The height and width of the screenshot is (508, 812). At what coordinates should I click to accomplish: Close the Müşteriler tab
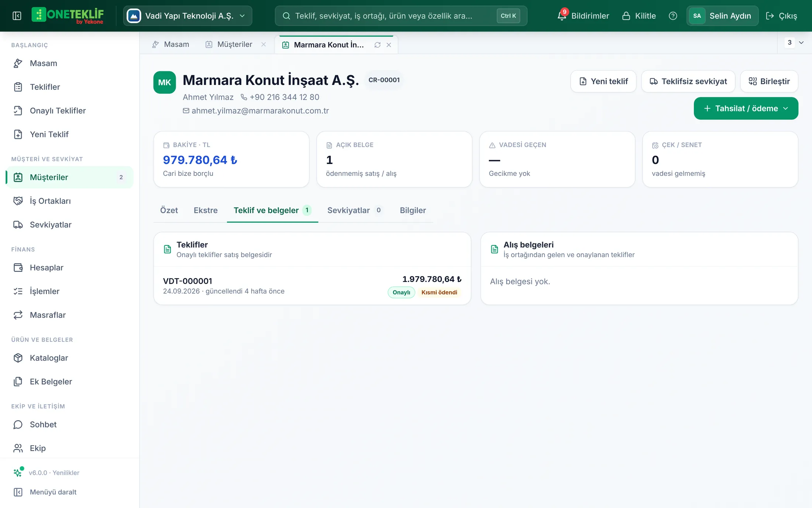264,44
